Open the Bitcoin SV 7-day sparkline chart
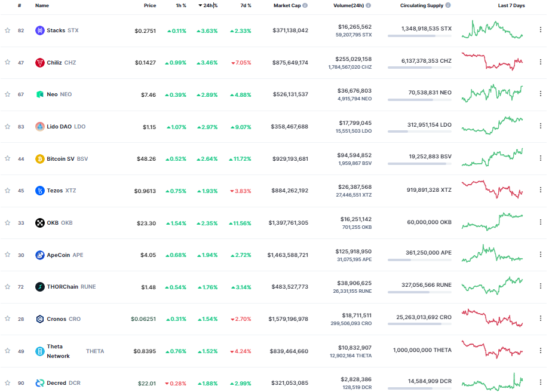The image size is (552, 392). 492,157
